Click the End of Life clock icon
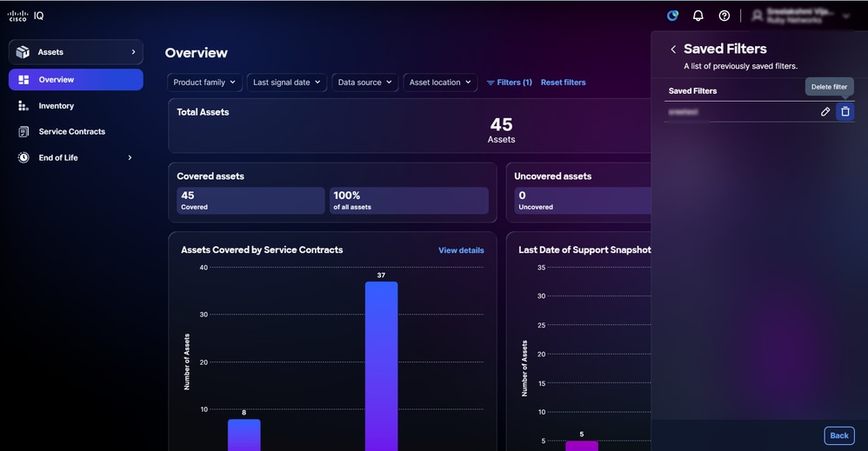The width and height of the screenshot is (868, 451). tap(23, 157)
